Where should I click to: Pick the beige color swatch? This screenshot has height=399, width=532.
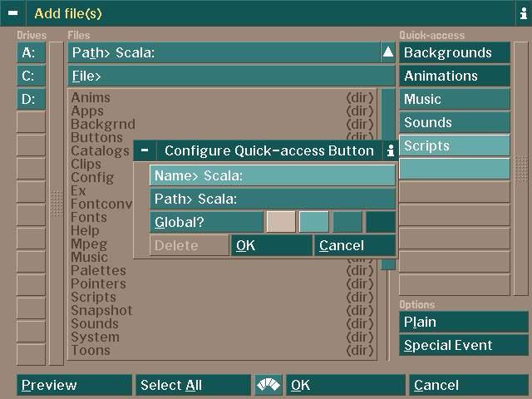[280, 222]
